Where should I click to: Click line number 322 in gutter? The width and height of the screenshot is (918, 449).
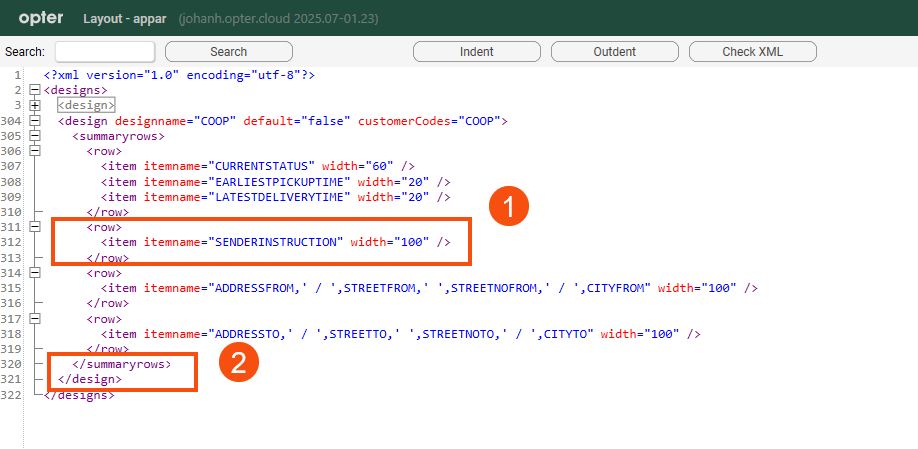12,395
